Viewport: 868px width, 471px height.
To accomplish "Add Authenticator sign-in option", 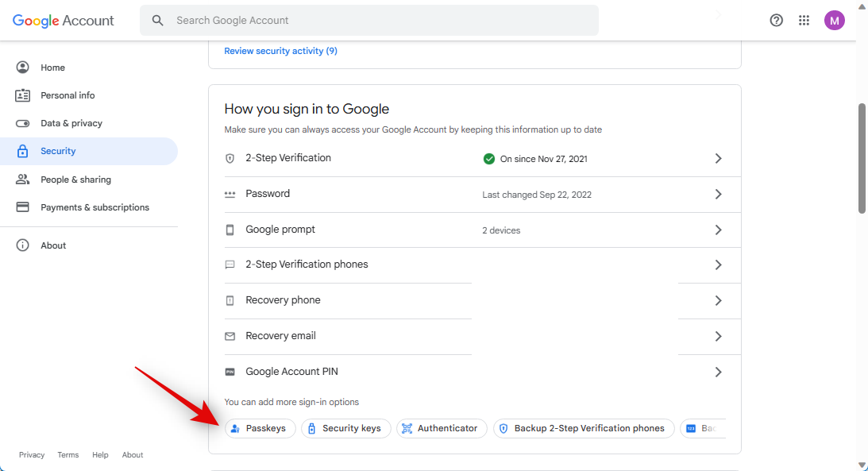I will pyautogui.click(x=442, y=428).
